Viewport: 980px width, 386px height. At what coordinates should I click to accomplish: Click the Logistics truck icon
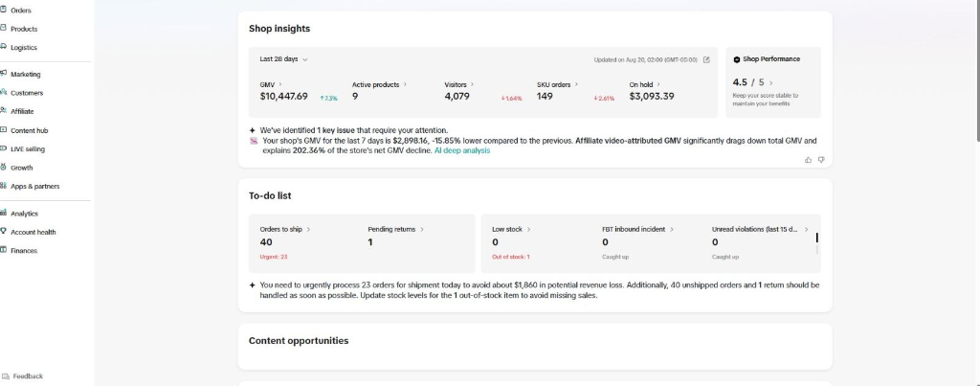click(x=3, y=47)
